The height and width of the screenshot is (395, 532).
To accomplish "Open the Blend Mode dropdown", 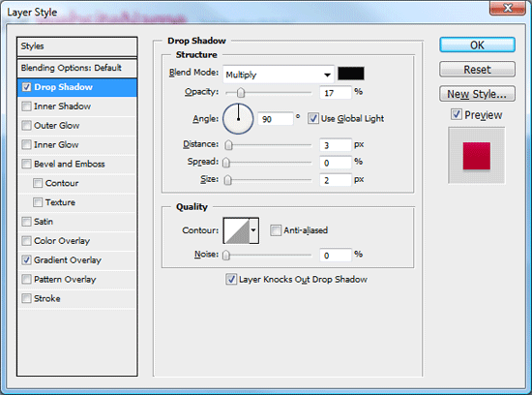I will point(279,75).
